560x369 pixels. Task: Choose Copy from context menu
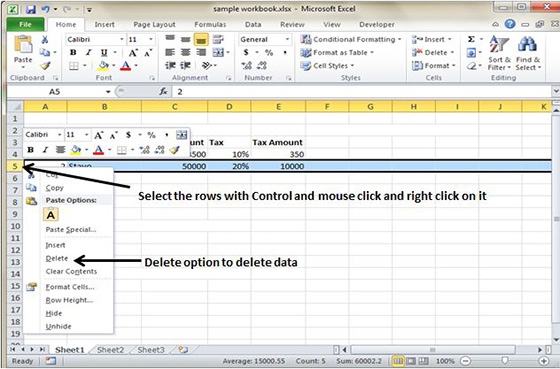pos(54,188)
